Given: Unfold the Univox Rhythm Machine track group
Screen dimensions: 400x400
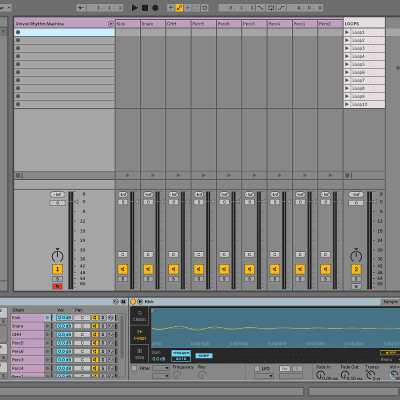Looking at the screenshot, I should coord(111,24).
